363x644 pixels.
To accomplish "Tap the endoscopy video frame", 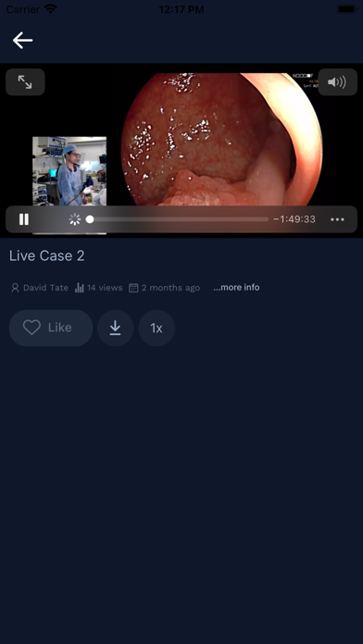I will click(x=222, y=140).
